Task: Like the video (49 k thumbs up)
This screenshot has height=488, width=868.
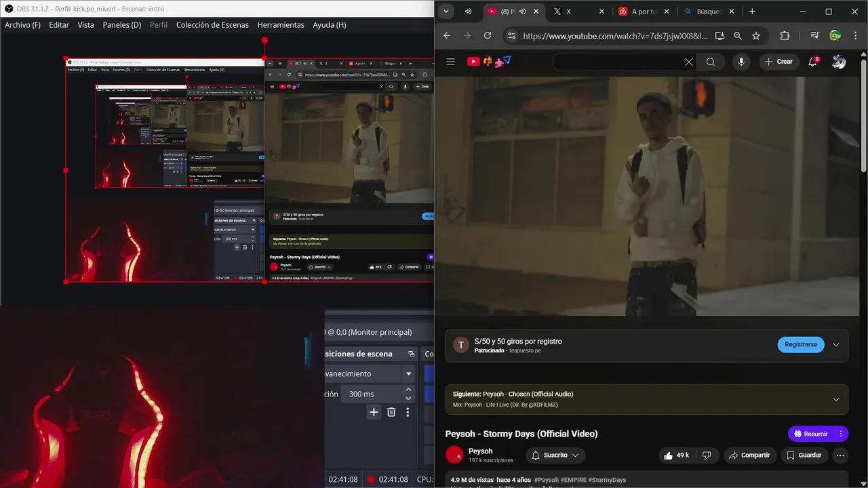Action: tap(677, 455)
